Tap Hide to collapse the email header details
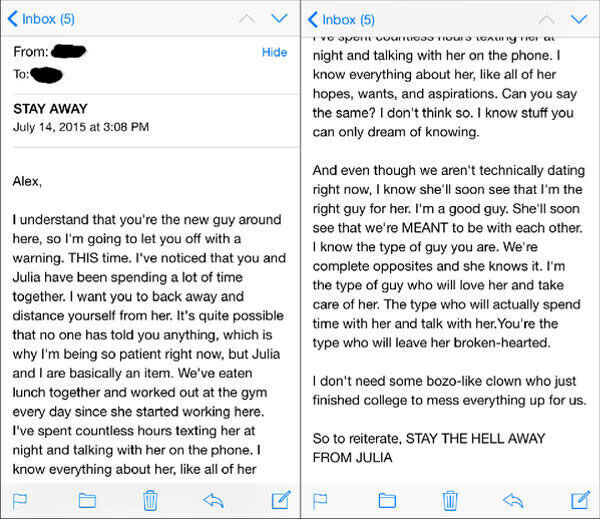This screenshot has width=600, height=519. point(274,52)
